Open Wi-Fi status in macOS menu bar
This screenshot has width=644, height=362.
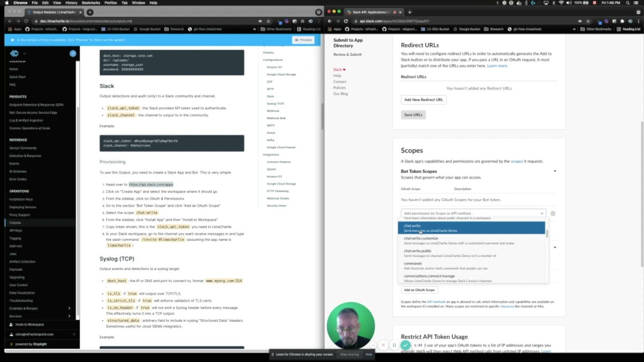560,3
